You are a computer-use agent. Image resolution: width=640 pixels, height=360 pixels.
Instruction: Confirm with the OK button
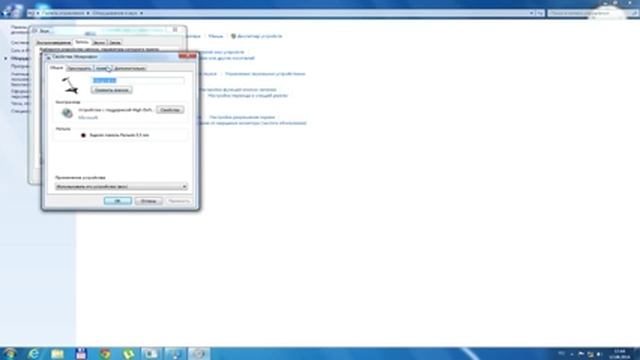(x=118, y=201)
